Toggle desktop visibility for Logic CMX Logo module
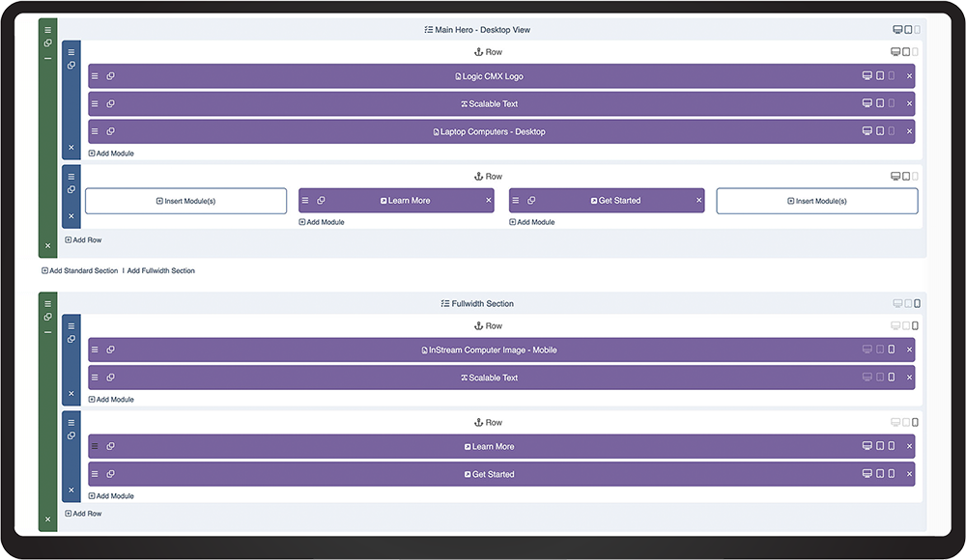This screenshot has width=966, height=560. pyautogui.click(x=867, y=76)
